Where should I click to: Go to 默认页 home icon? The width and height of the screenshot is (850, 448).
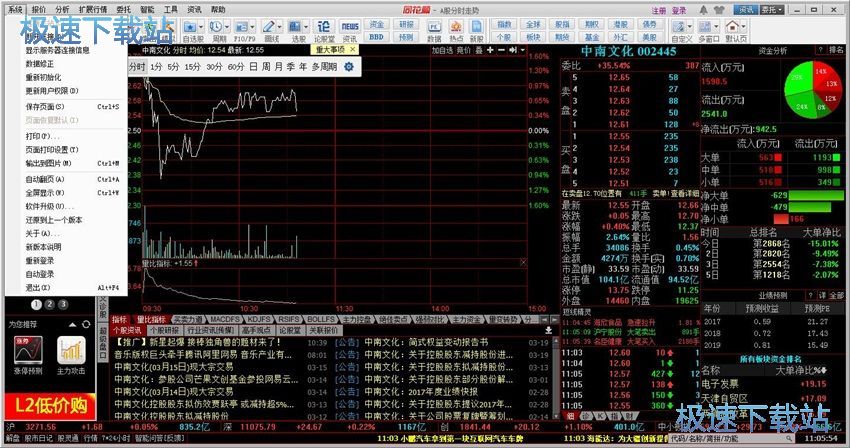[732, 26]
